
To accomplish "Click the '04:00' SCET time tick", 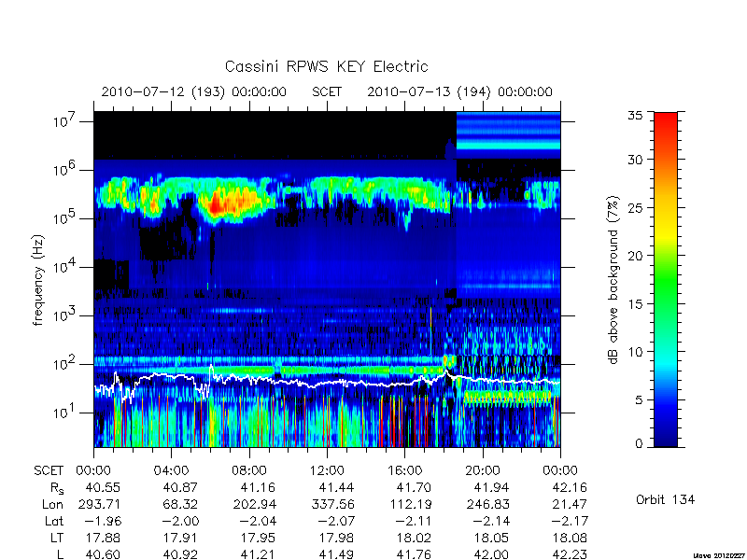I will point(171,470).
